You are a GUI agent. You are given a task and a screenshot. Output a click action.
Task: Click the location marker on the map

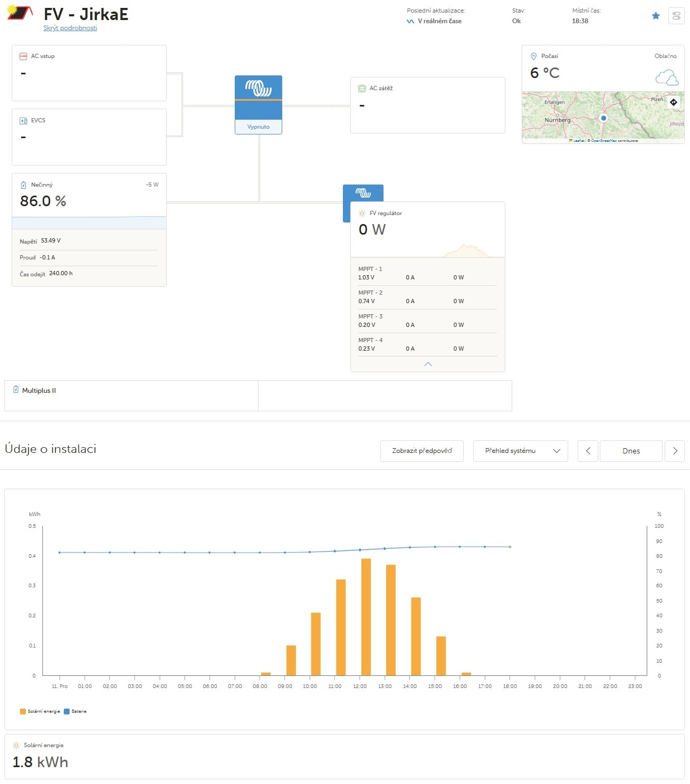(603, 118)
